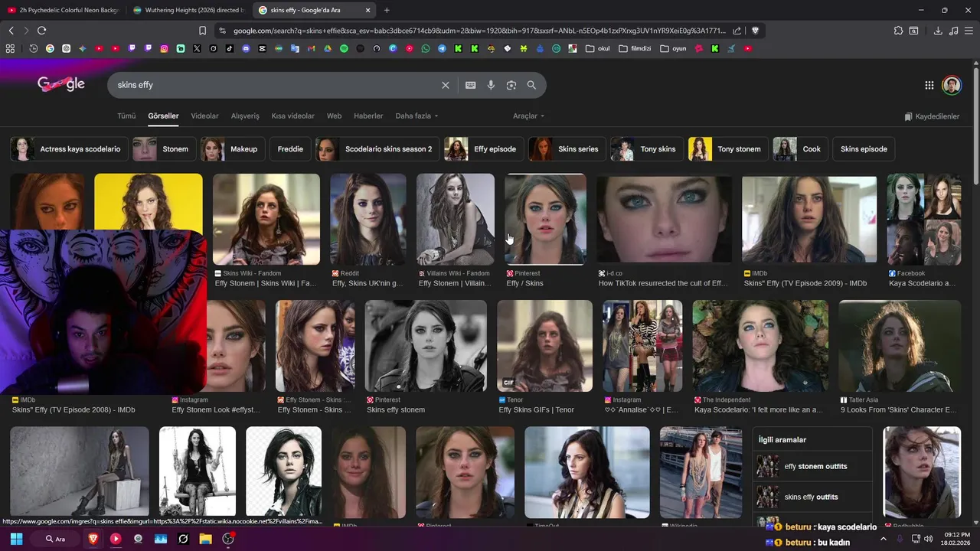Open the Tatler Asia '9 Looks From Skins' image
980x551 pixels.
[900, 346]
